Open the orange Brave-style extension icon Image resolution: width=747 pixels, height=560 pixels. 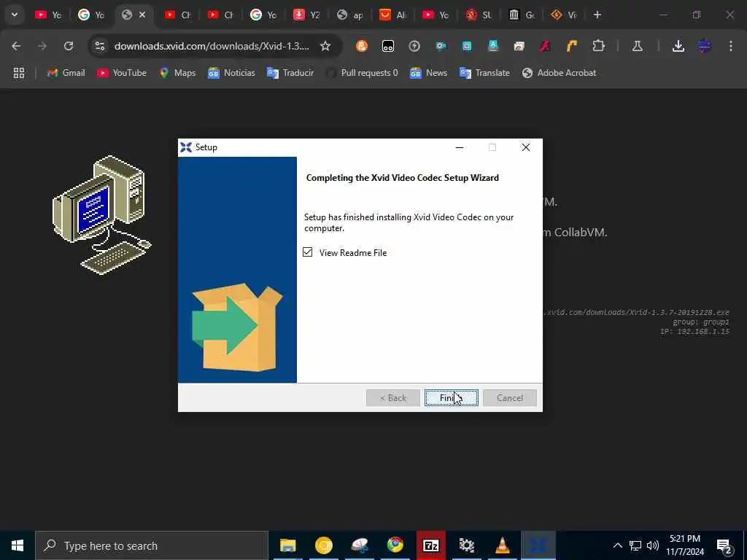362,46
